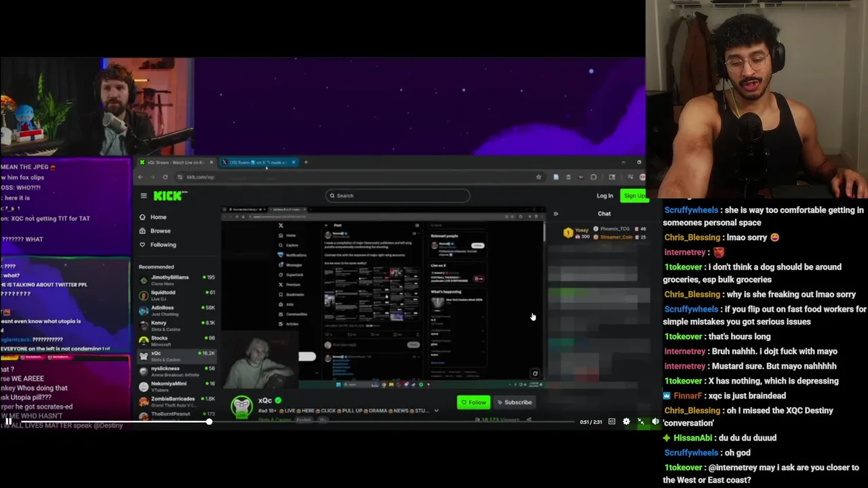Image resolution: width=868 pixels, height=488 pixels.
Task: Select NekomiyaMimi in Recommended list
Action: [x=176, y=386]
